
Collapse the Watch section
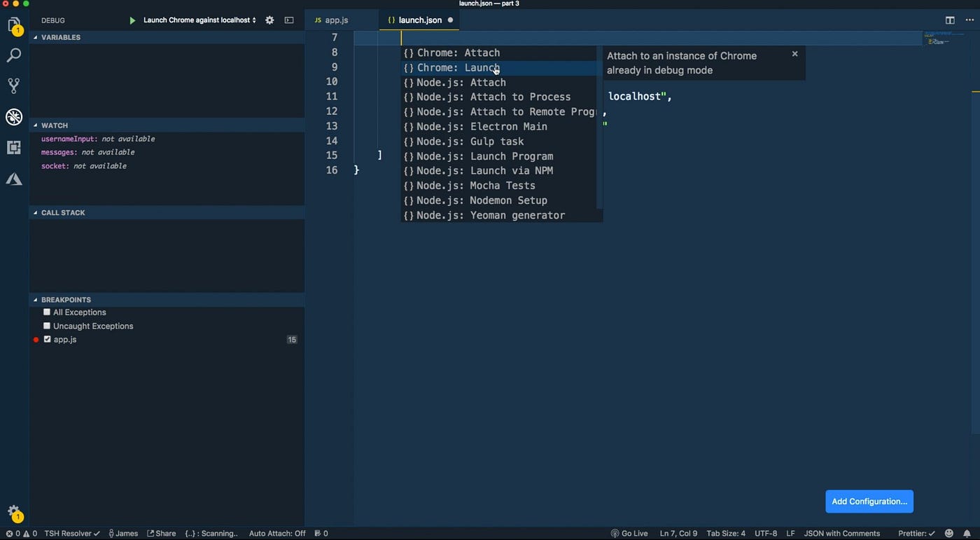pyautogui.click(x=167, y=125)
